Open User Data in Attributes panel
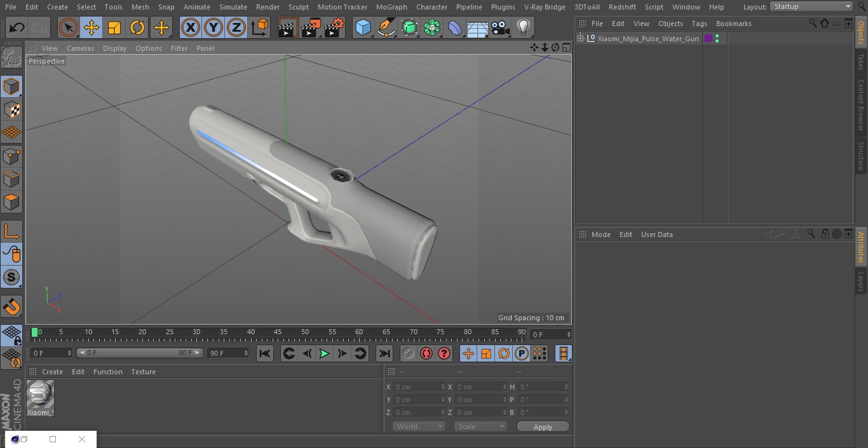The width and height of the screenshot is (868, 448). 656,234
